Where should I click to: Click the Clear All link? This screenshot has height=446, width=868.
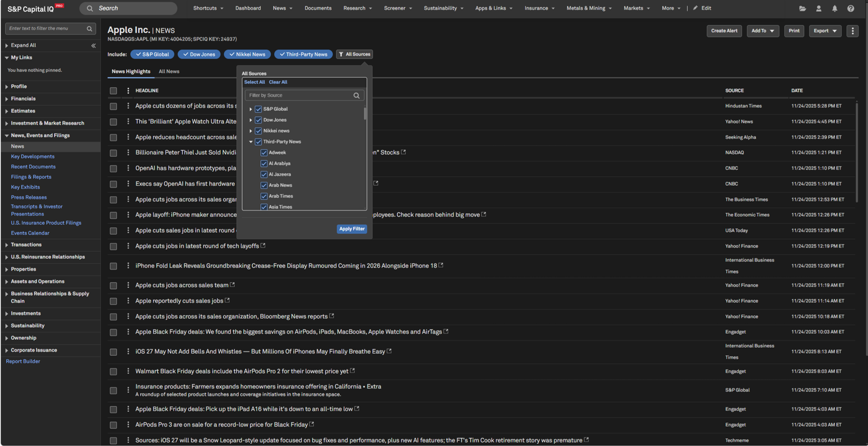[x=278, y=82]
